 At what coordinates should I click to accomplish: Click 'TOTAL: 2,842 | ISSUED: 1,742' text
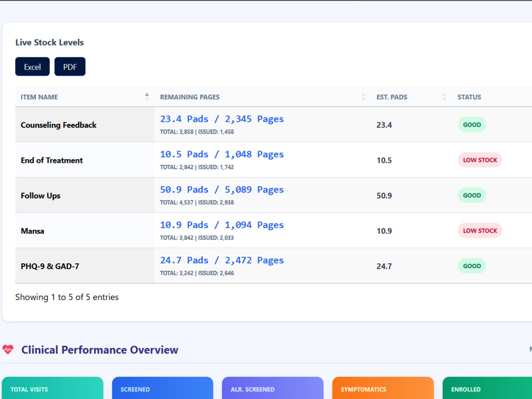pyautogui.click(x=197, y=167)
